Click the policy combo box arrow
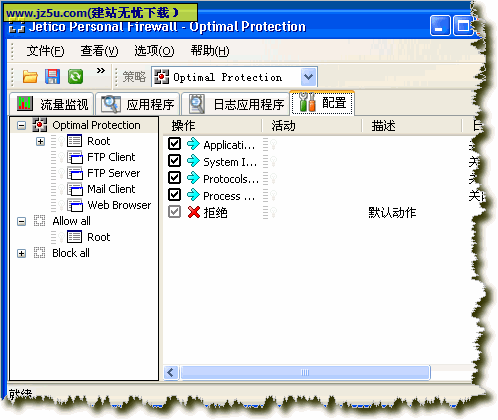The width and height of the screenshot is (498, 420). pyautogui.click(x=308, y=77)
